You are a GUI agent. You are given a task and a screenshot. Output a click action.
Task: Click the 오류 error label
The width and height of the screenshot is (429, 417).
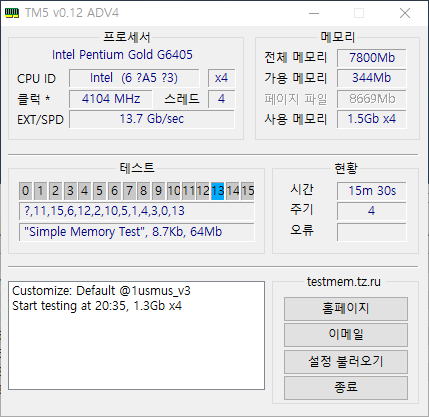pyautogui.click(x=302, y=230)
